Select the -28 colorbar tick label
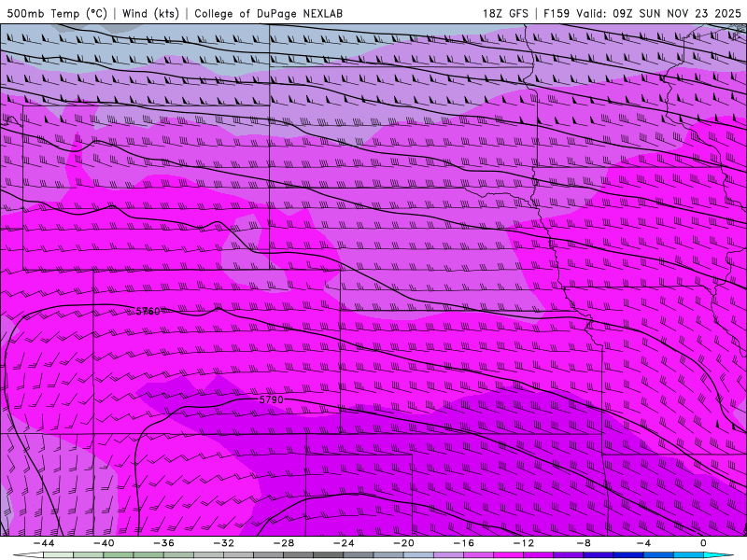747x560 pixels. (284, 543)
